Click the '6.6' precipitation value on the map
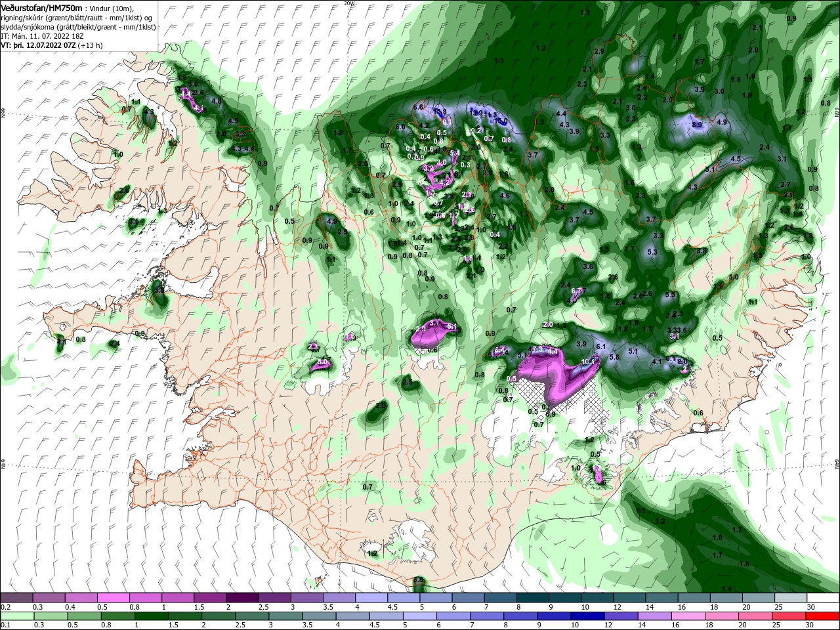This screenshot has width=840, height=630. click(418, 107)
